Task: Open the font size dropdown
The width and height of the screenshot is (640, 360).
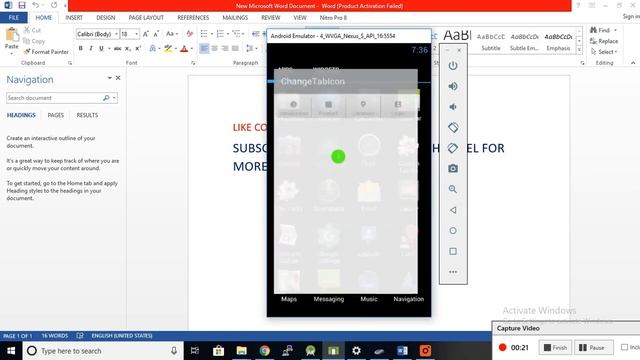Action: (x=137, y=34)
